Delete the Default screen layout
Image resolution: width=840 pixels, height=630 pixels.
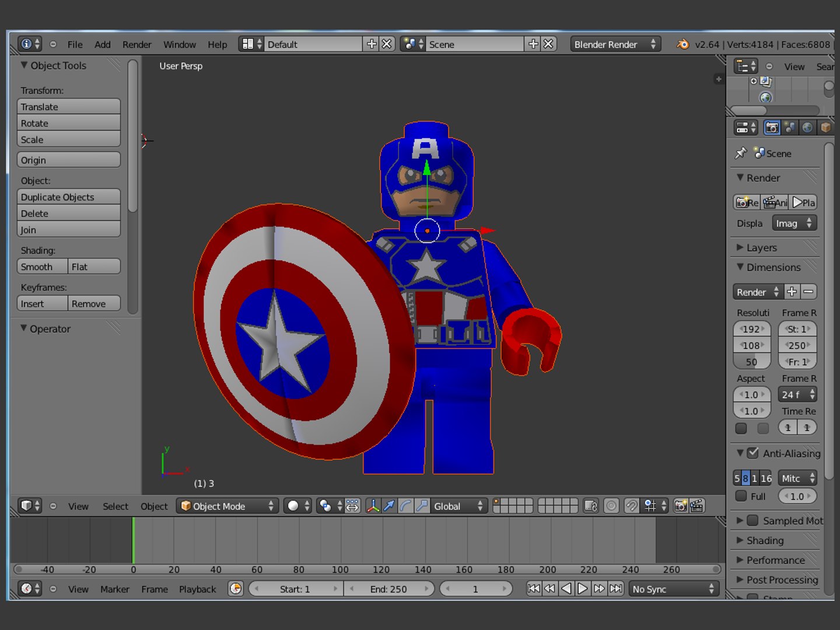(x=387, y=44)
